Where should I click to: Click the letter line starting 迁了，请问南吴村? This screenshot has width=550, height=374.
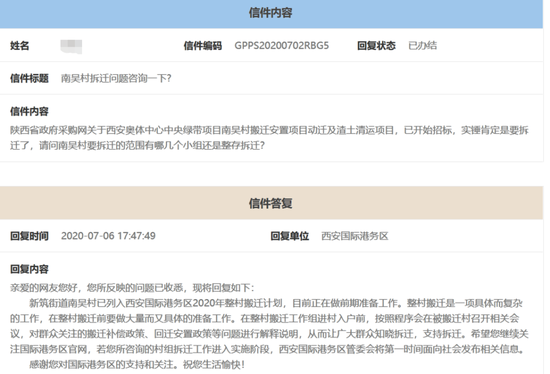point(138,145)
